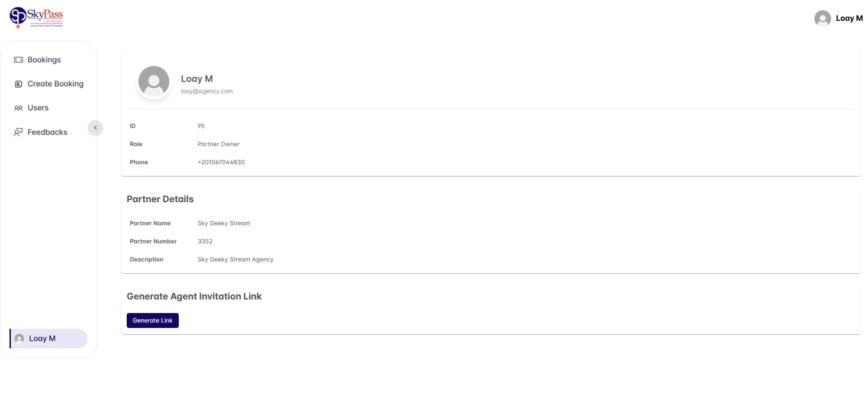Click the Bookings ticket icon
Viewport: 868px width, 394px height.
pos(19,60)
